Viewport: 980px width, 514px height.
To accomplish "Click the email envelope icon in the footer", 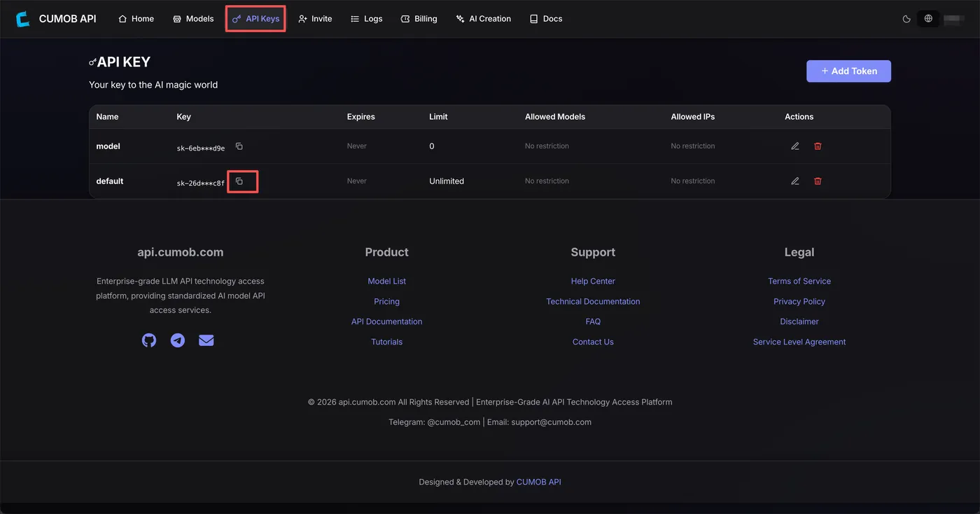I will [206, 340].
